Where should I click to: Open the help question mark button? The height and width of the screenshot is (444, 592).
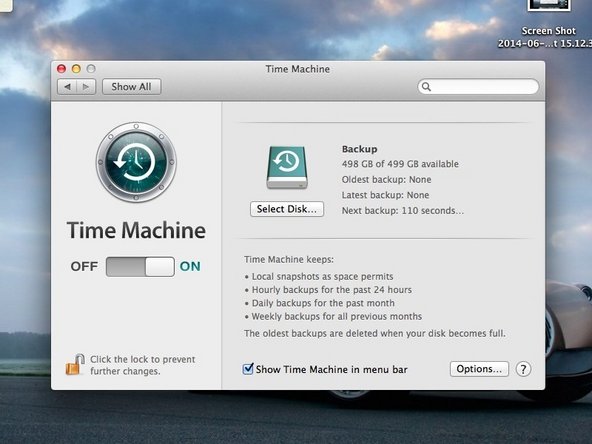(x=523, y=369)
